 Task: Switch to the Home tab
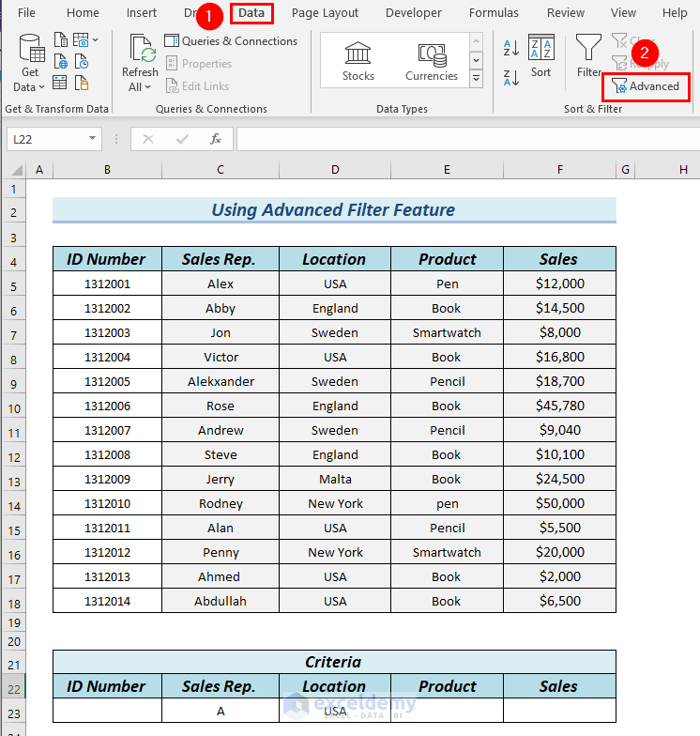tap(83, 13)
